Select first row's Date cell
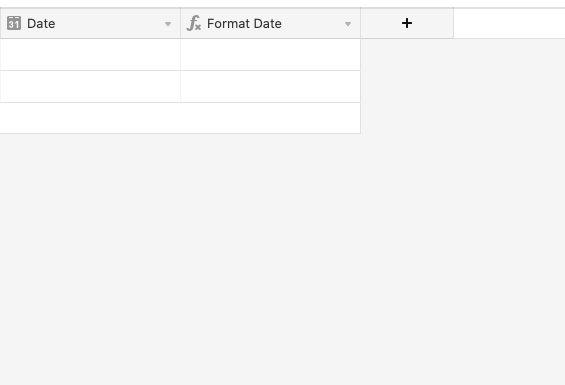The image size is (565, 385). (x=90, y=55)
